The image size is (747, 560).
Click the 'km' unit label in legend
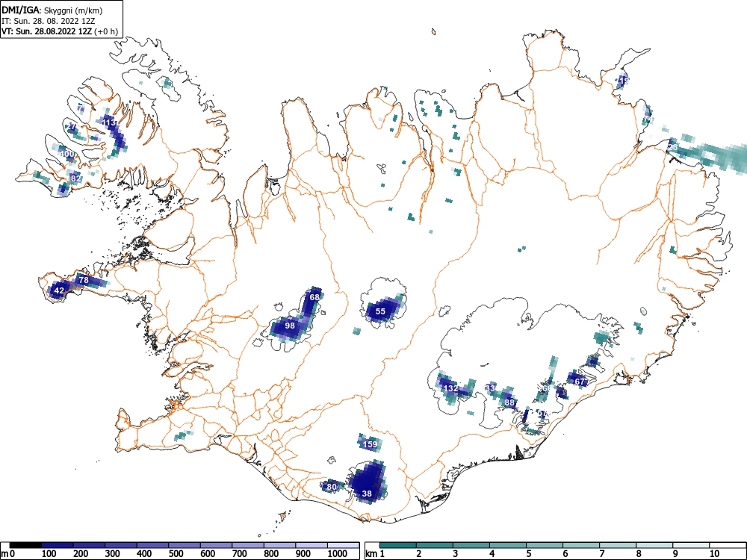371,554
